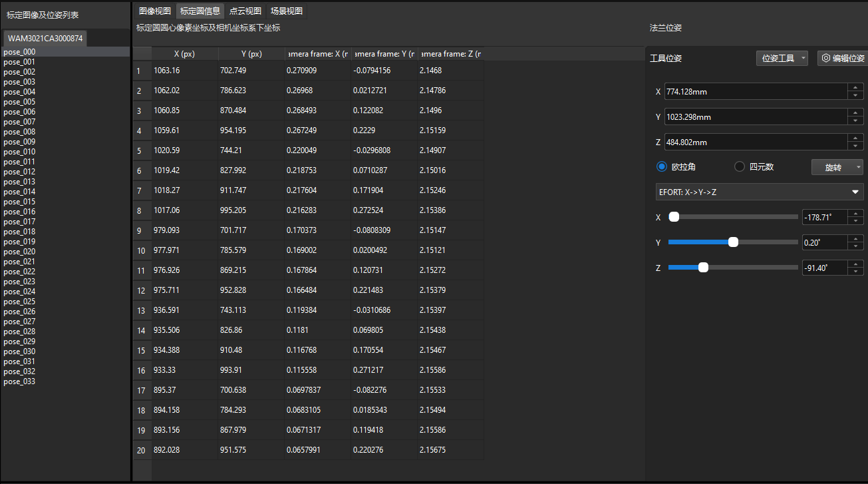Click the up stepper next to X 774.128mm

point(855,88)
